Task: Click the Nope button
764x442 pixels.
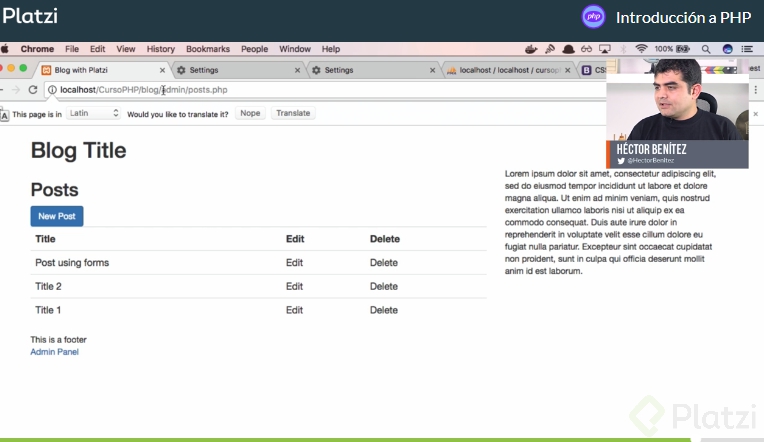Action: pyautogui.click(x=250, y=113)
